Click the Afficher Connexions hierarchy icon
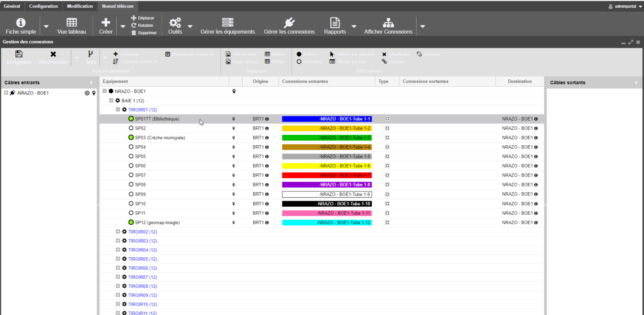The image size is (644, 315). (x=388, y=23)
